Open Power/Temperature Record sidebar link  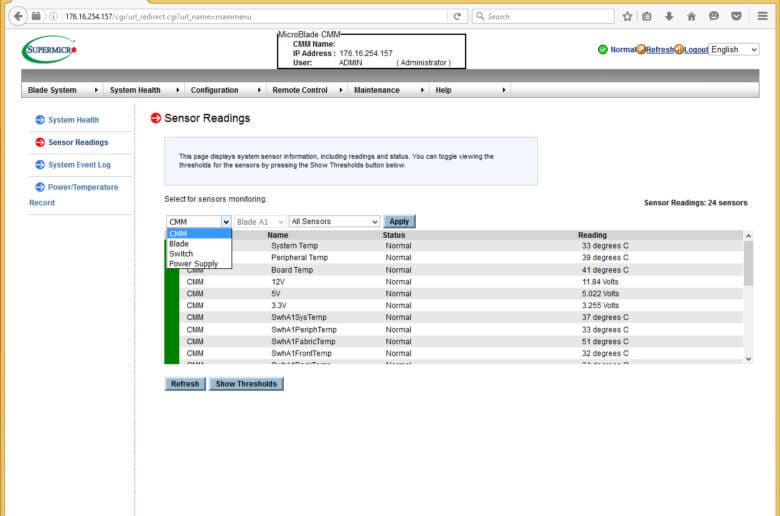pos(74,195)
